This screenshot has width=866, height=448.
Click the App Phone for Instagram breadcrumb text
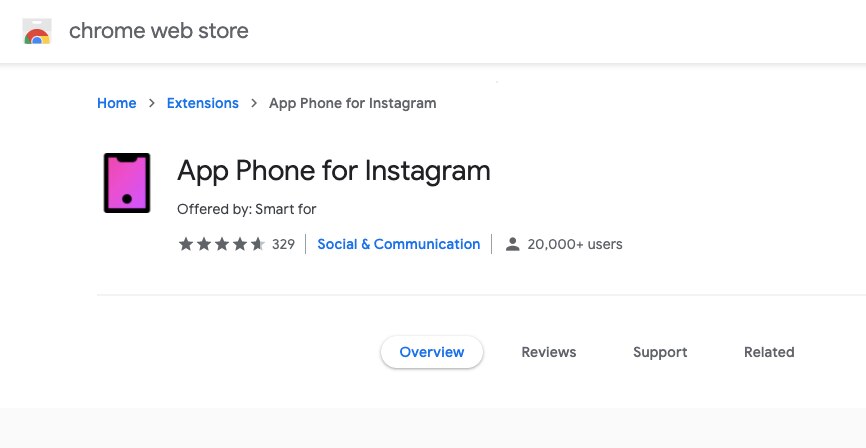click(353, 103)
